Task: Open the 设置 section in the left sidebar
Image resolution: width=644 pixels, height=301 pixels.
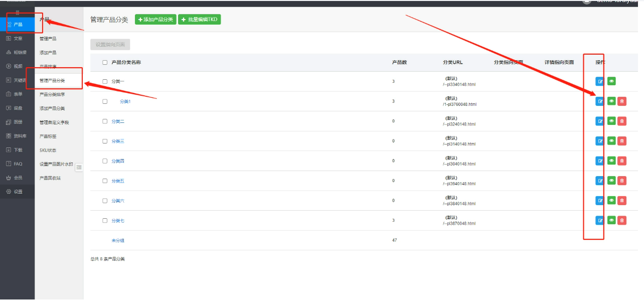Action: click(x=18, y=192)
